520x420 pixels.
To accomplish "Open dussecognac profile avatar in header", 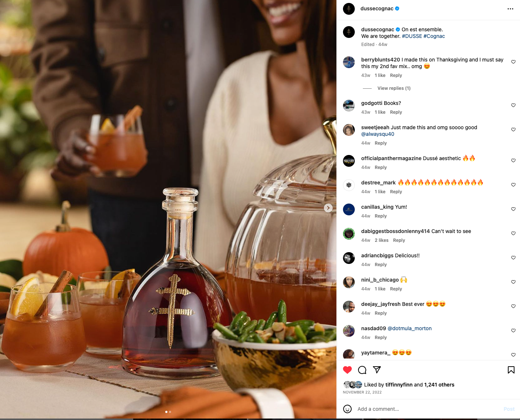I will click(x=349, y=9).
